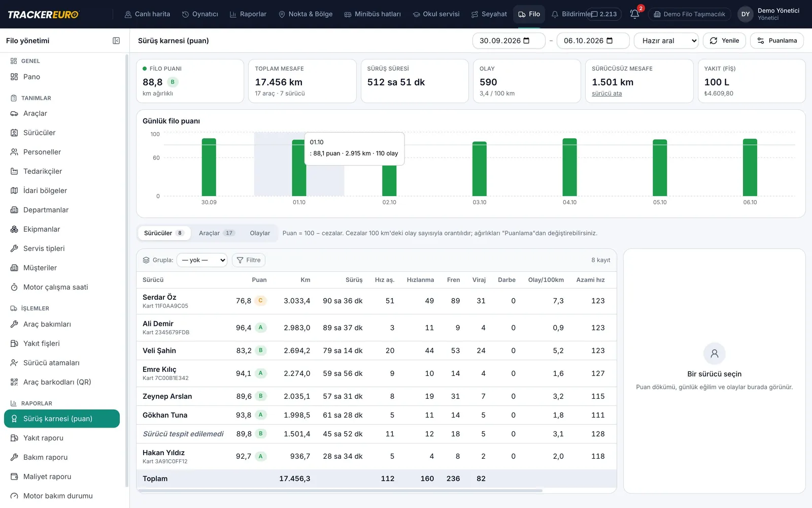The width and height of the screenshot is (812, 508).
Task: Sort table by Puan column header
Action: (259, 280)
